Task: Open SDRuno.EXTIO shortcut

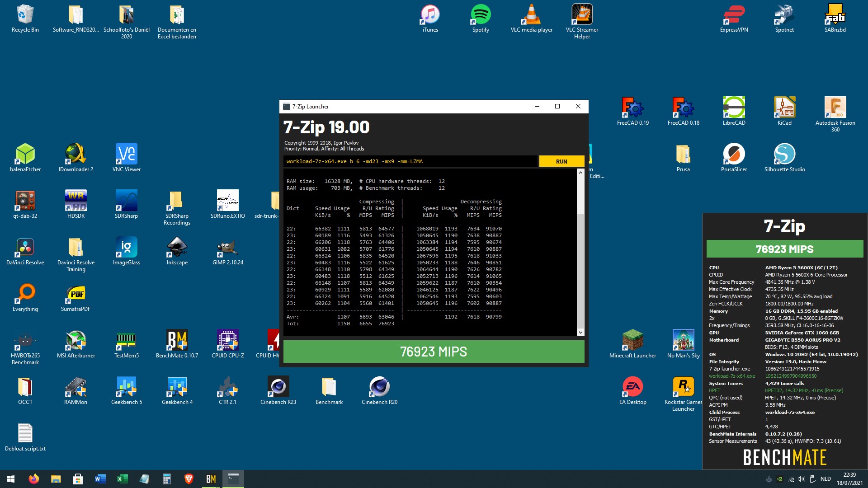Action: click(228, 205)
